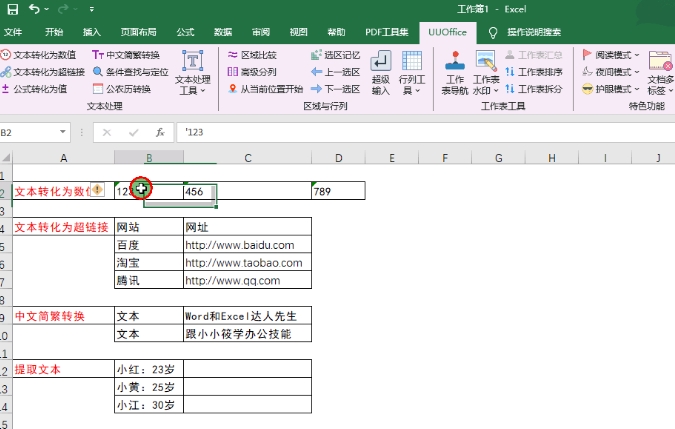Image resolution: width=675 pixels, height=429 pixels.
Task: Click 中文简繁转换 tool
Action: (126, 55)
